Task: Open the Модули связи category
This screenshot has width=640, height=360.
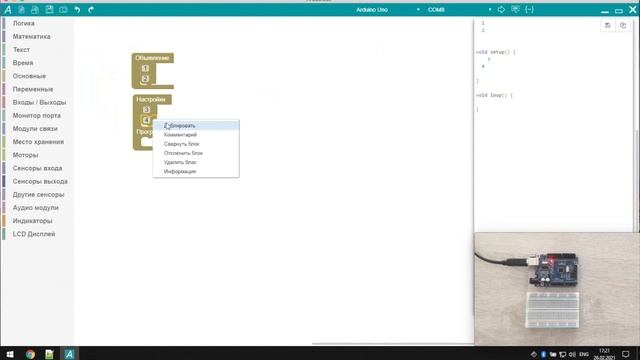Action: pos(35,129)
